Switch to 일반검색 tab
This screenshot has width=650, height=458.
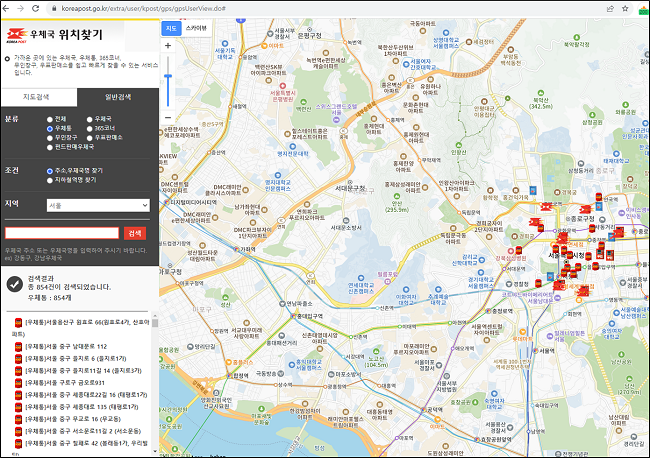(x=118, y=97)
